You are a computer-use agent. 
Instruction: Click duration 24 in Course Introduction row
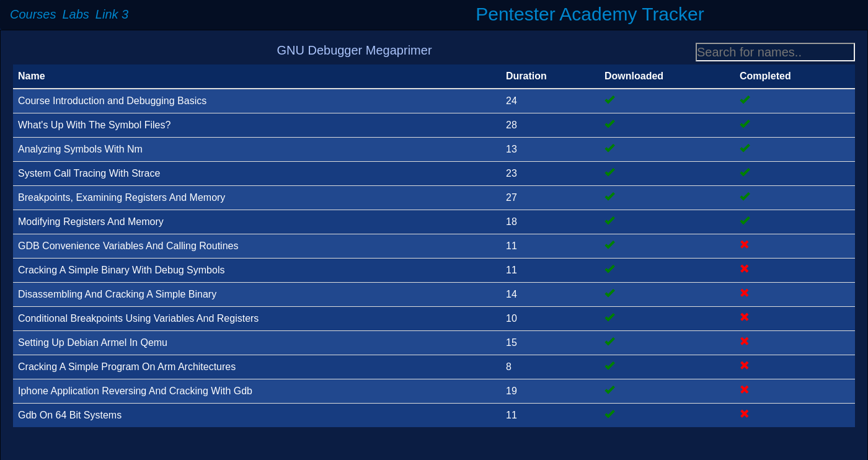pyautogui.click(x=511, y=101)
